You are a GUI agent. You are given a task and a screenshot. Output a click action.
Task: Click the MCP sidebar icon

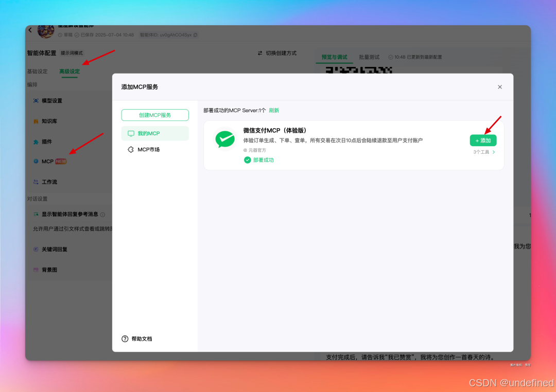pos(36,161)
